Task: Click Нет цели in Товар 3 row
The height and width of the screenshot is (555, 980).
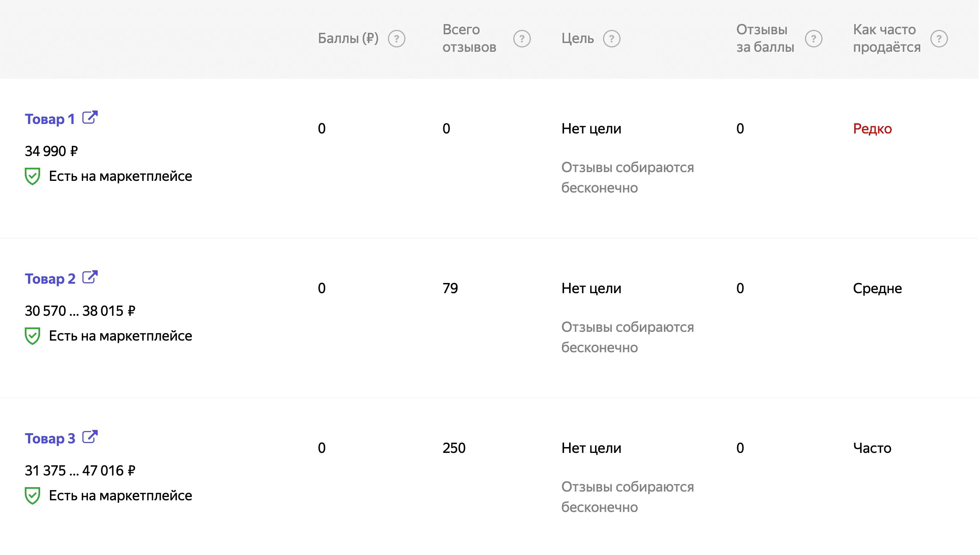Action: pos(591,448)
